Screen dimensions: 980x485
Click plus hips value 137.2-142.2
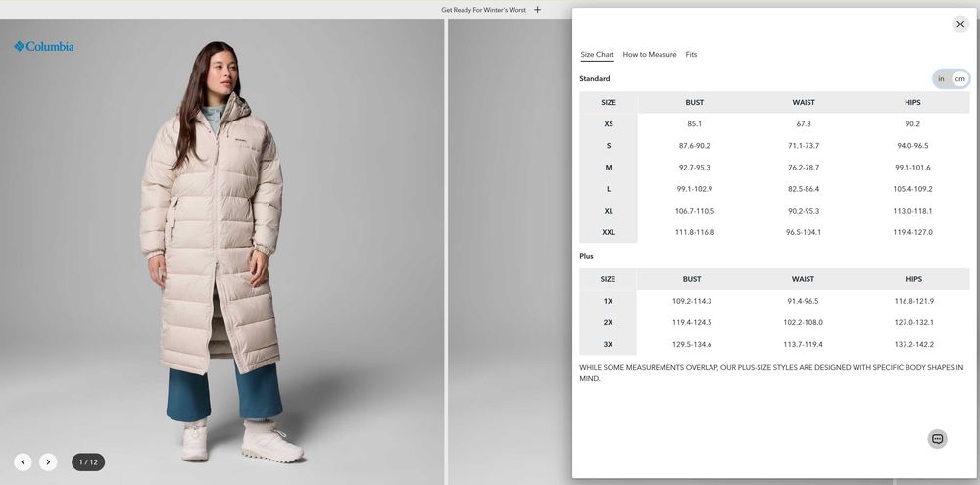pyautogui.click(x=913, y=344)
